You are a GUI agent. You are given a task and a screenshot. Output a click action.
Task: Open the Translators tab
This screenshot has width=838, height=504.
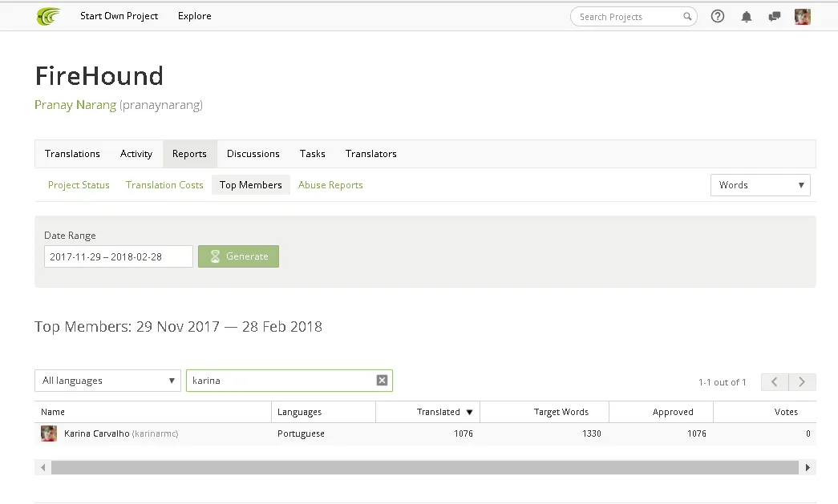coord(371,154)
